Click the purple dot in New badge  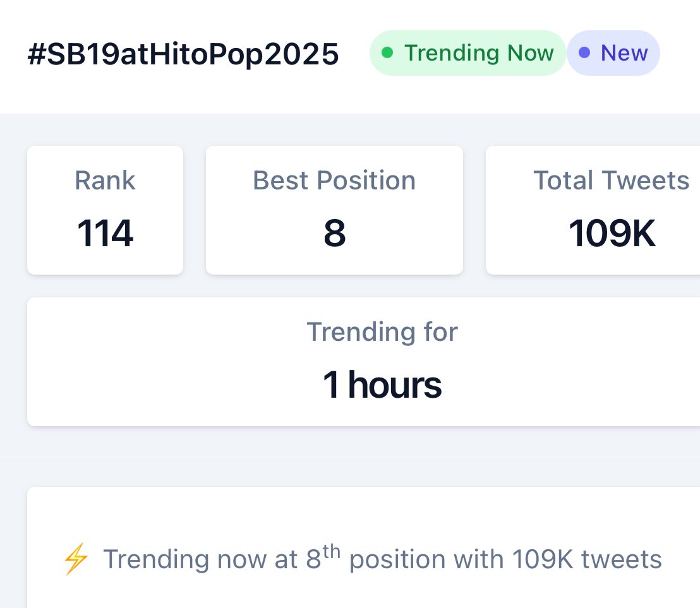pyautogui.click(x=584, y=53)
